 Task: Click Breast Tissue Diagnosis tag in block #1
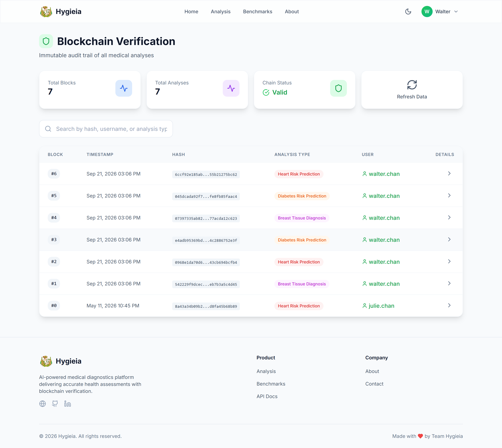click(302, 284)
